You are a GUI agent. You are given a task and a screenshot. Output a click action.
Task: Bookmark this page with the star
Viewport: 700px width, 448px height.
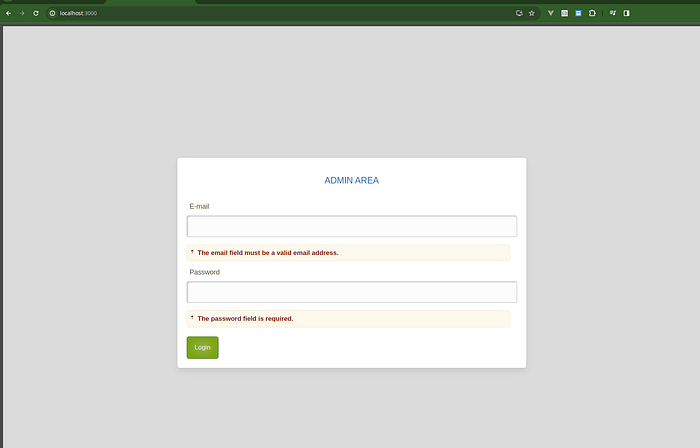[532, 13]
